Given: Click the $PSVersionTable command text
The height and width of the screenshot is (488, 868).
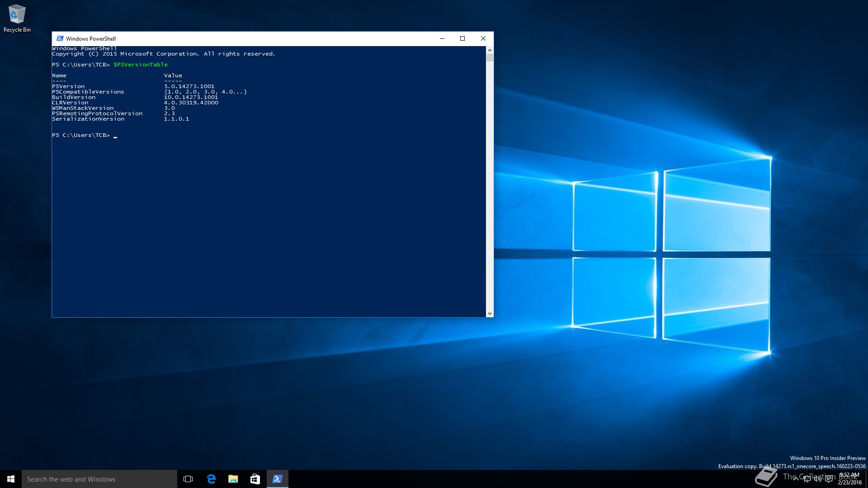Looking at the screenshot, I should click(x=141, y=65).
